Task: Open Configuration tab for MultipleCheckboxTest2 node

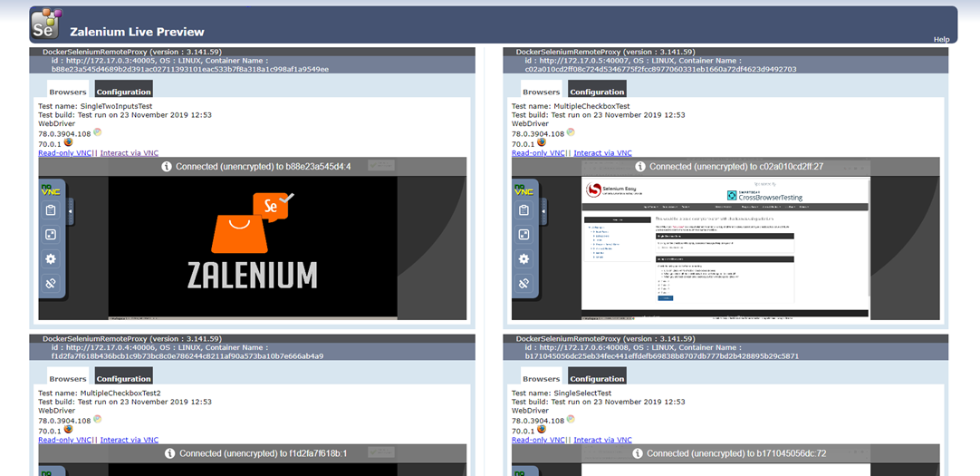Action: coord(123,378)
